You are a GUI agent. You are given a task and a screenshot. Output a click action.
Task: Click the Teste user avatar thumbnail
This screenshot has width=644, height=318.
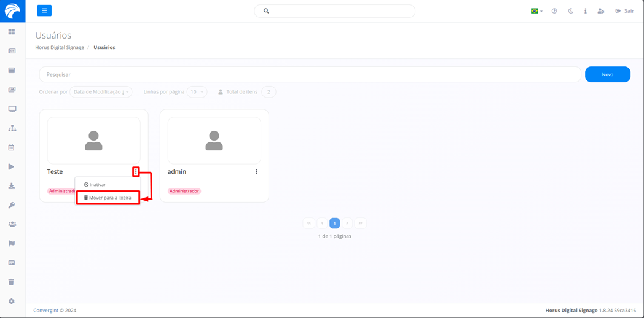click(93, 141)
